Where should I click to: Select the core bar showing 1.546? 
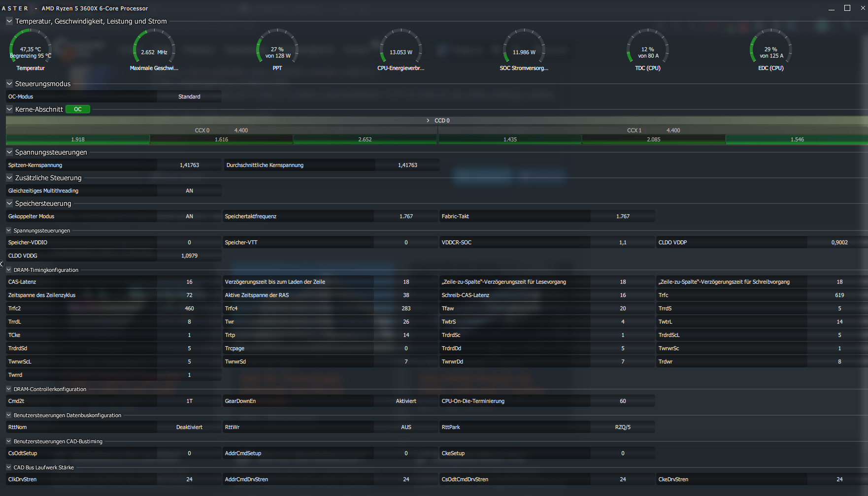[x=797, y=140]
